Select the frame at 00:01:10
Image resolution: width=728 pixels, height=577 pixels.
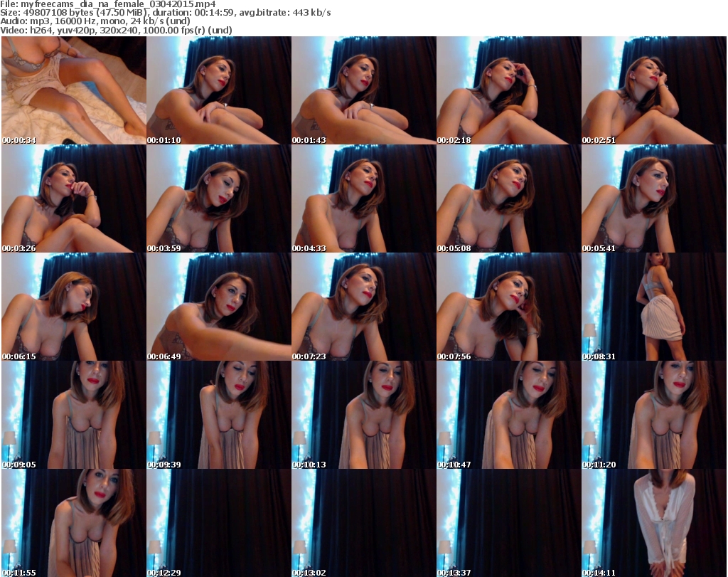coord(218,90)
